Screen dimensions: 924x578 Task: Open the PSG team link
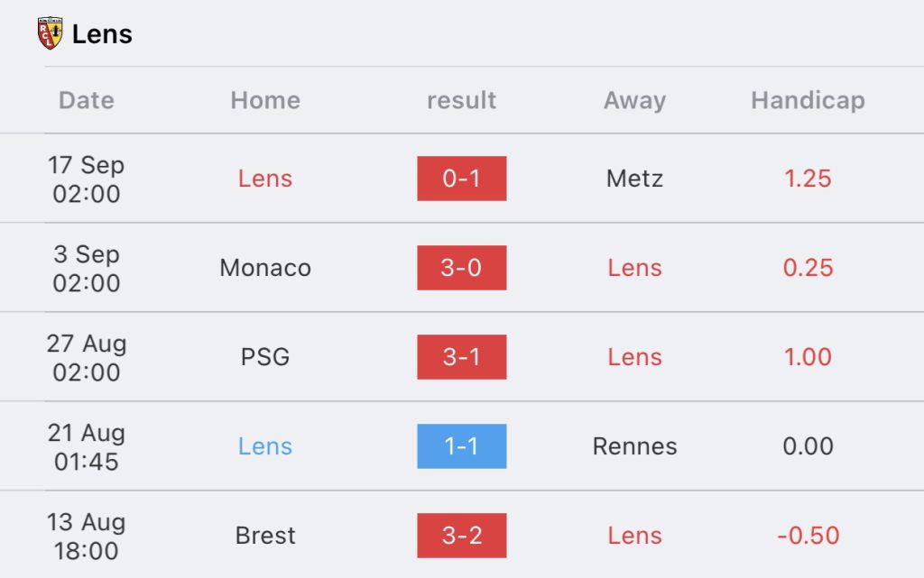coord(265,357)
